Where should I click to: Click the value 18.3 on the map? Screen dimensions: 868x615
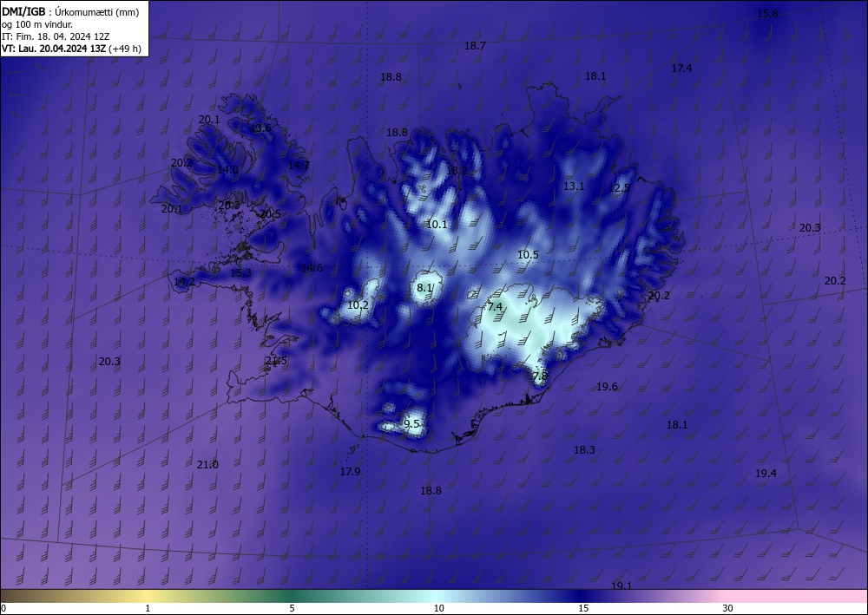tap(584, 450)
